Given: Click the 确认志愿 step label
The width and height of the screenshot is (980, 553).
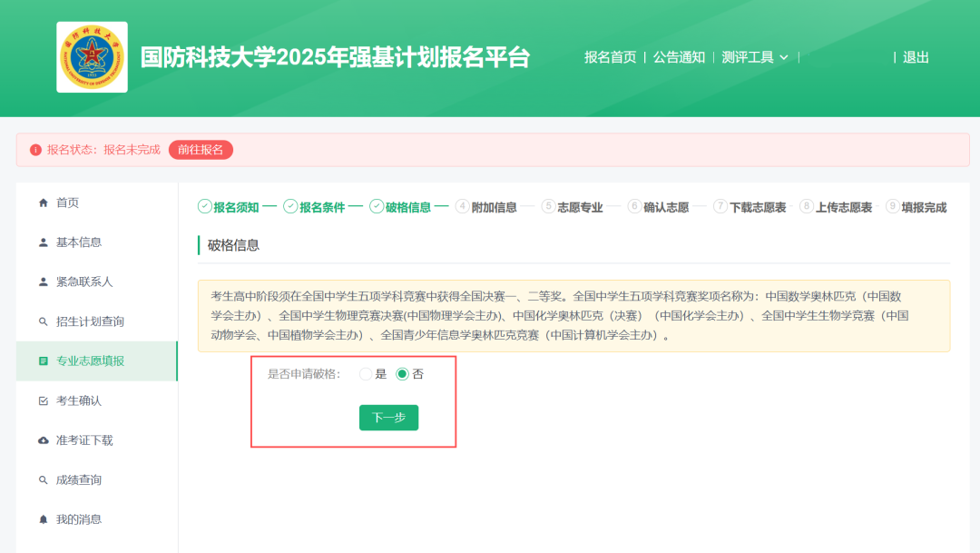Looking at the screenshot, I should pos(666,208).
